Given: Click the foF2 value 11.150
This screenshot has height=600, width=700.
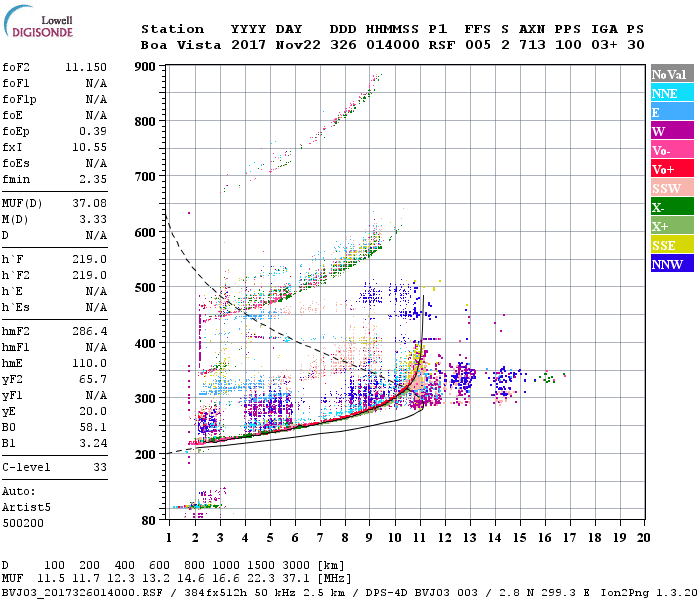Looking at the screenshot, I should point(86,67).
